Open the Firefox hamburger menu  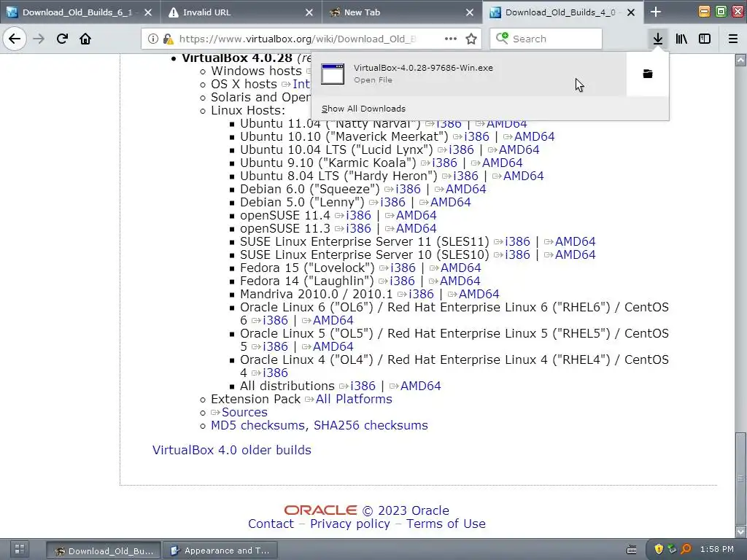(733, 39)
